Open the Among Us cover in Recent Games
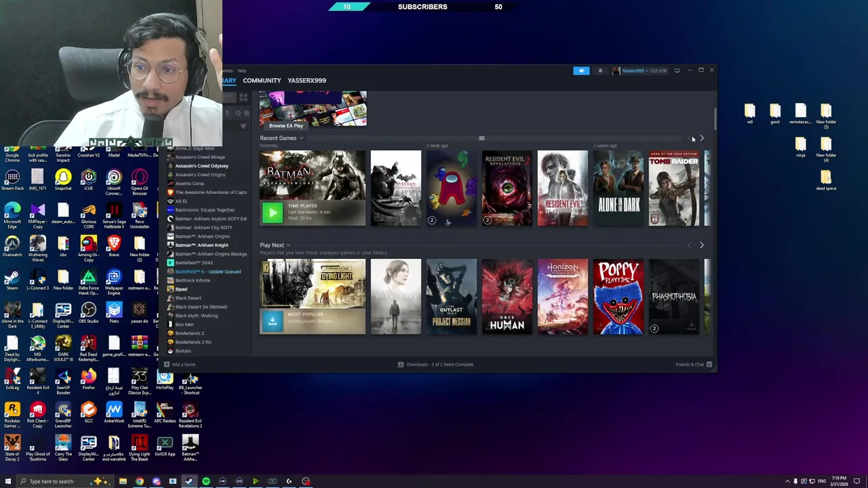Image resolution: width=868 pixels, height=488 pixels. click(x=452, y=188)
